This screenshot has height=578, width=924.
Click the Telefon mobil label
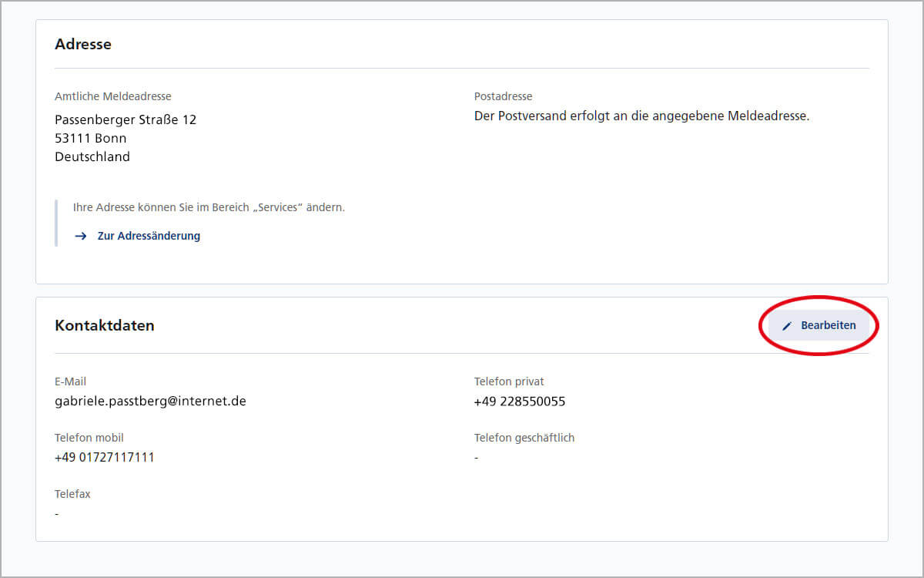click(x=89, y=438)
